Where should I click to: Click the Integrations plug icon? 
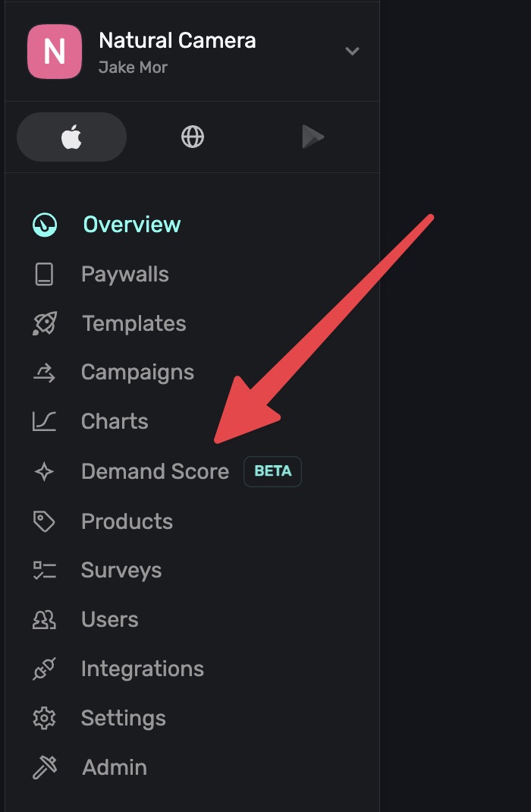[x=44, y=669]
